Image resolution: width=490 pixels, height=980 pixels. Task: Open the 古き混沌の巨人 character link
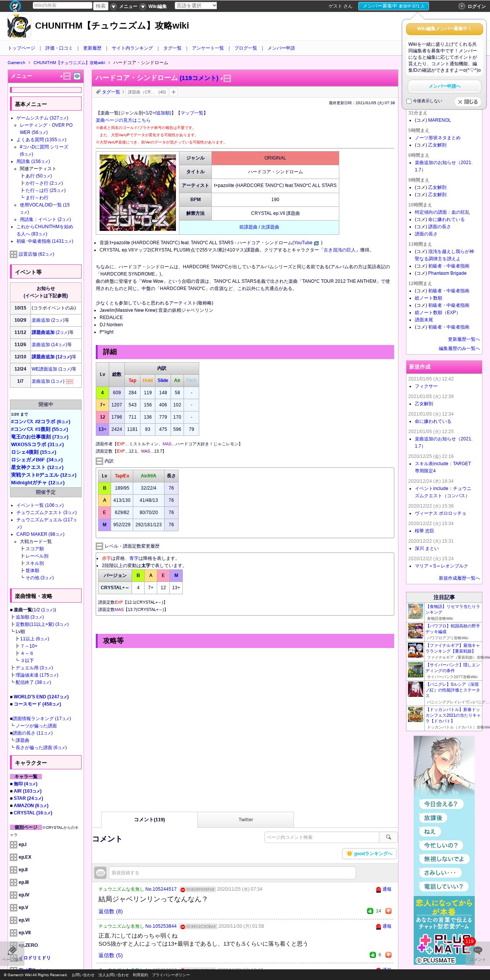coord(340,250)
